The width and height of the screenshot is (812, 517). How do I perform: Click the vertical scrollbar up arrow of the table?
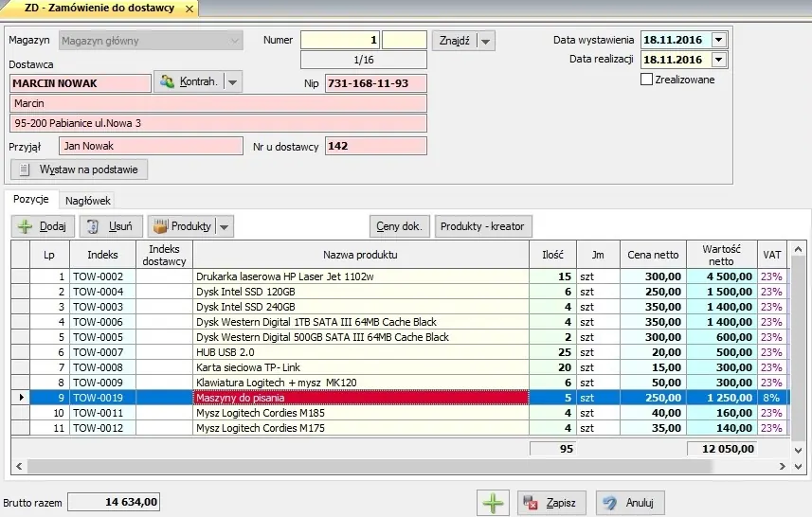point(798,249)
